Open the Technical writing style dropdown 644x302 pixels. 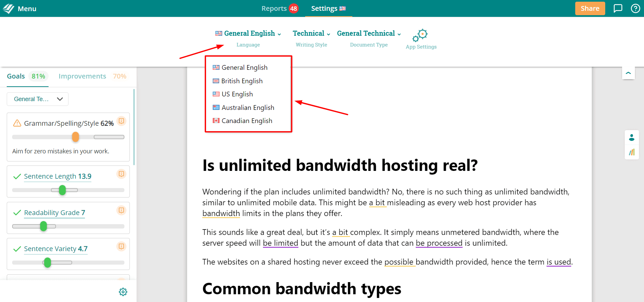(311, 33)
